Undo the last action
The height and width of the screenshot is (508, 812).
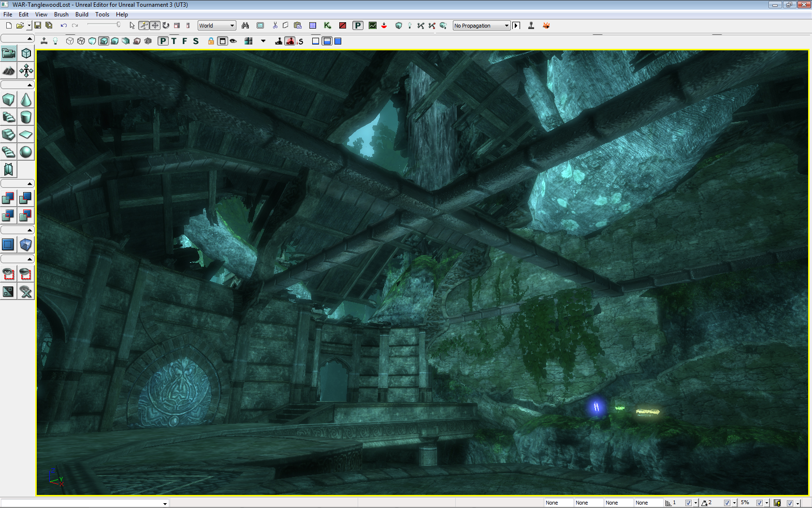click(64, 26)
